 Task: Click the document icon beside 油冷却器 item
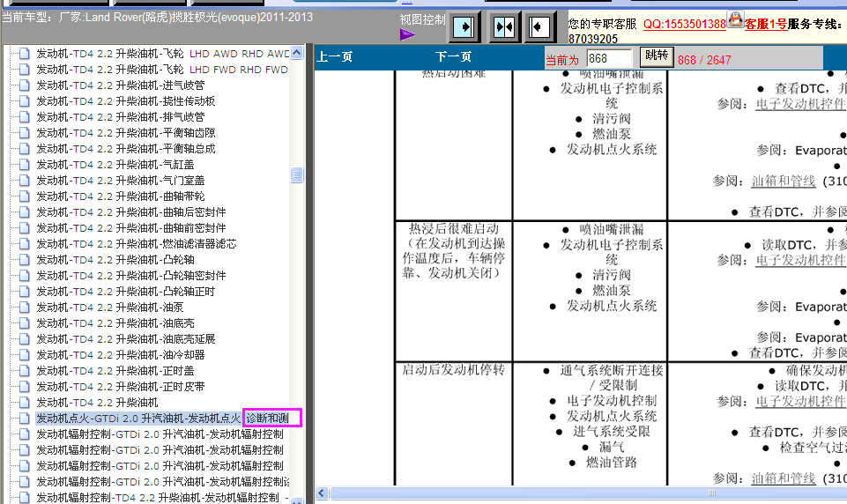[25, 355]
